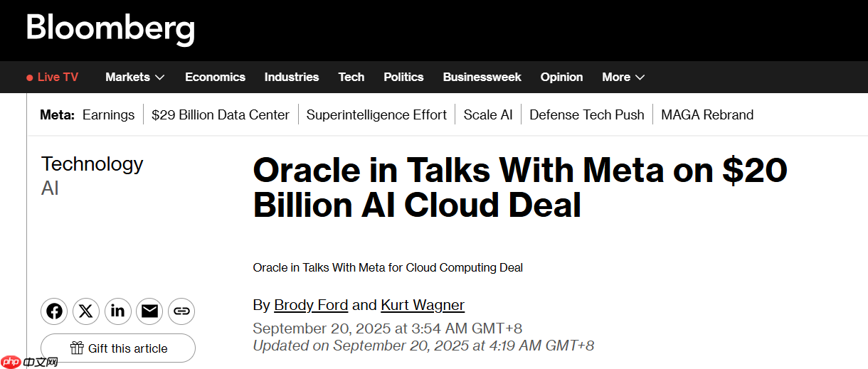Open author Brody Ford's profile
This screenshot has width=868, height=369.
(x=311, y=305)
